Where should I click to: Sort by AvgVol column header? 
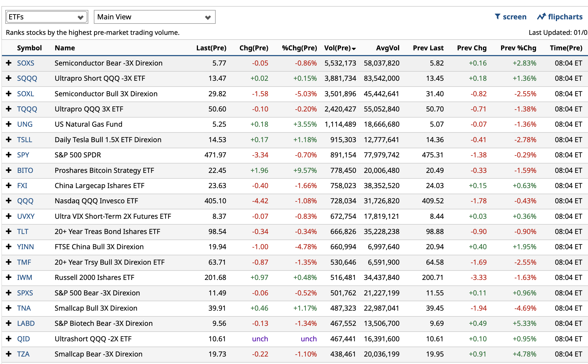[x=388, y=48]
